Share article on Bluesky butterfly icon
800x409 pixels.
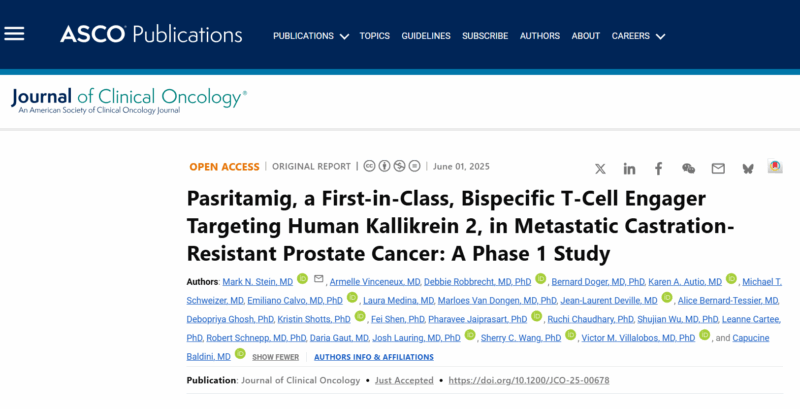(748, 169)
